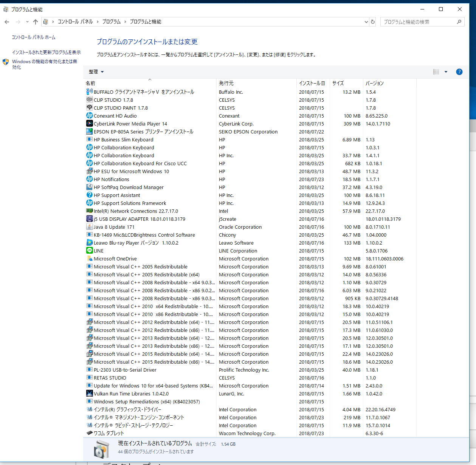Click コントロール パネル in the breadcrumb

coord(75,22)
